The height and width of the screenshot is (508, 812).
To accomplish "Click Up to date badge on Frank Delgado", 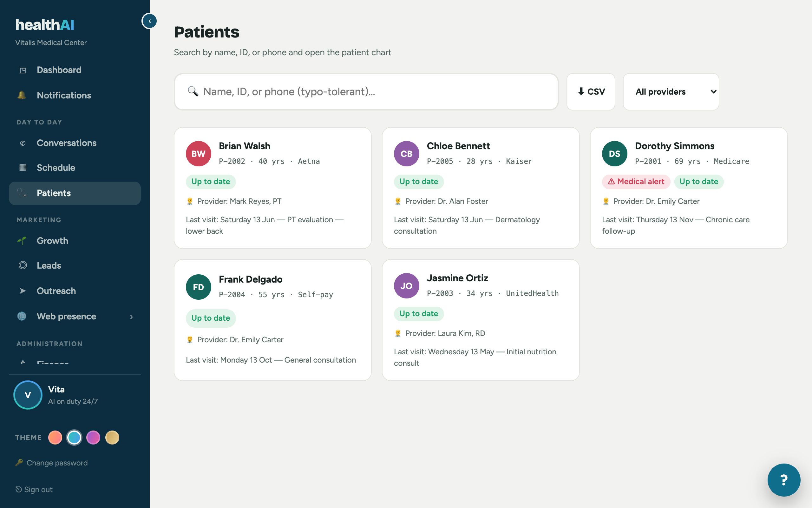I will [x=211, y=318].
